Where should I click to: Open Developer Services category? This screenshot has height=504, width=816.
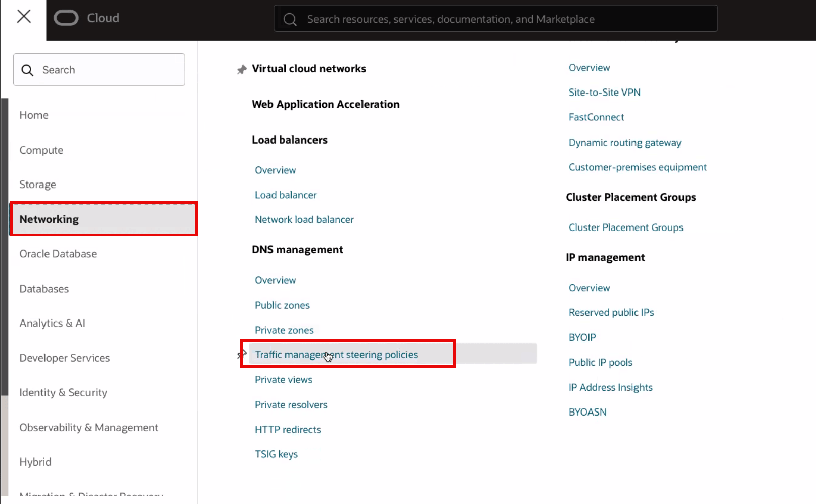[x=65, y=358]
